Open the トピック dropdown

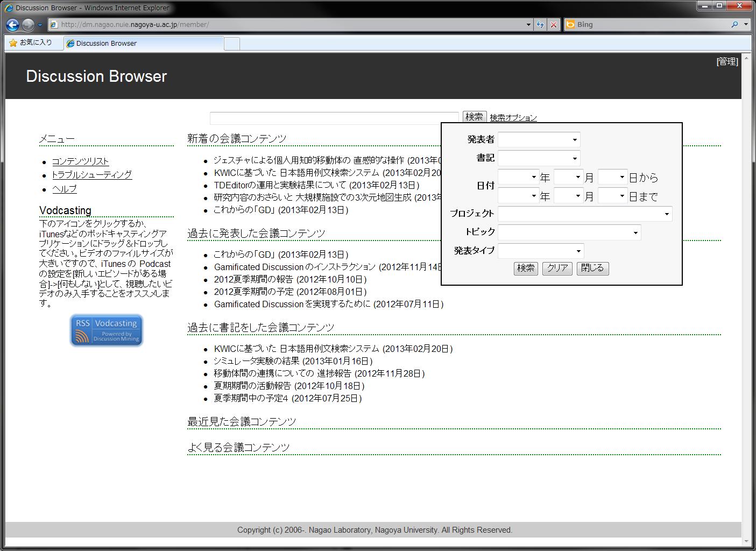click(x=569, y=232)
